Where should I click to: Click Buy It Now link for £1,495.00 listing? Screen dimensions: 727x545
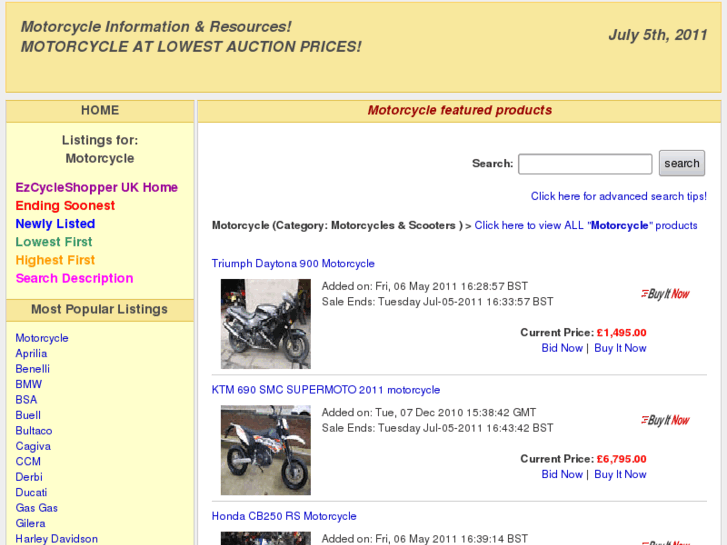tap(620, 348)
